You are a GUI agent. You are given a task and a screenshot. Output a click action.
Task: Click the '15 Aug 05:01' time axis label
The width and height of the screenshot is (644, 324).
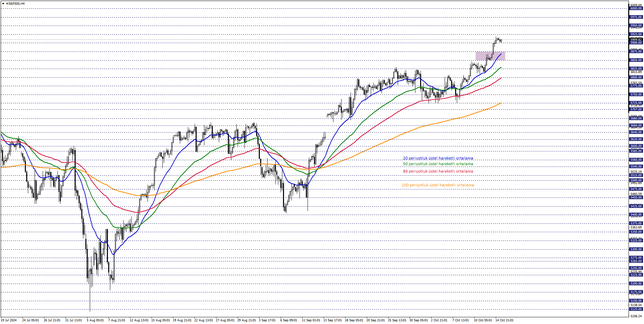click(160, 320)
